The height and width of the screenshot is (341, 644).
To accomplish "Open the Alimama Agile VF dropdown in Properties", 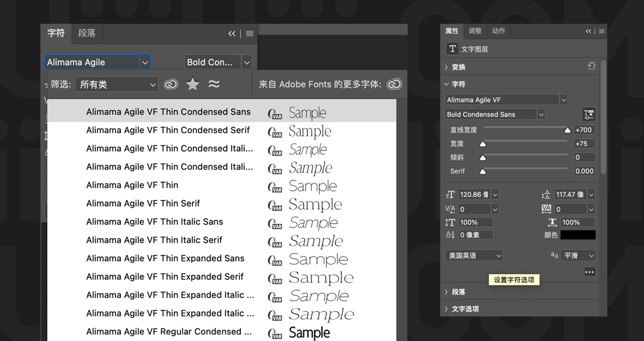I will point(563,100).
